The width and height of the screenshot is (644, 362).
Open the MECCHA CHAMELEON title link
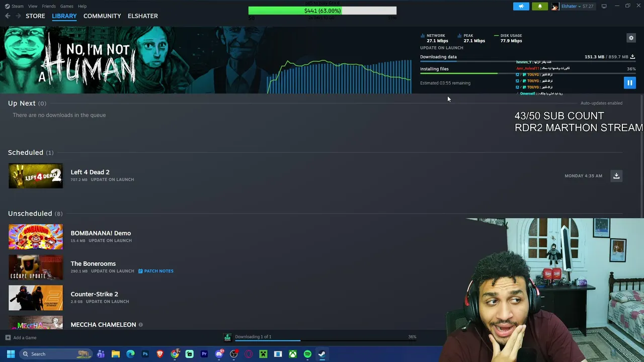[103, 325]
